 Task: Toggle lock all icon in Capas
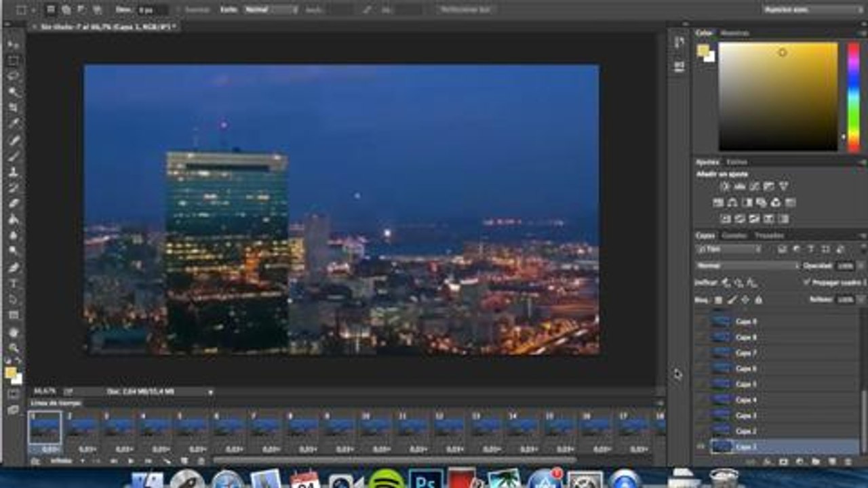[x=759, y=299]
